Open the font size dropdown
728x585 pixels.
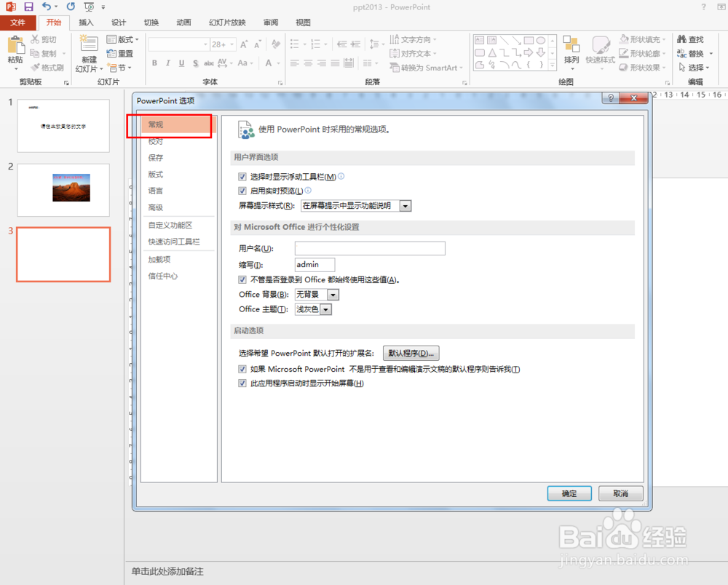[232, 44]
